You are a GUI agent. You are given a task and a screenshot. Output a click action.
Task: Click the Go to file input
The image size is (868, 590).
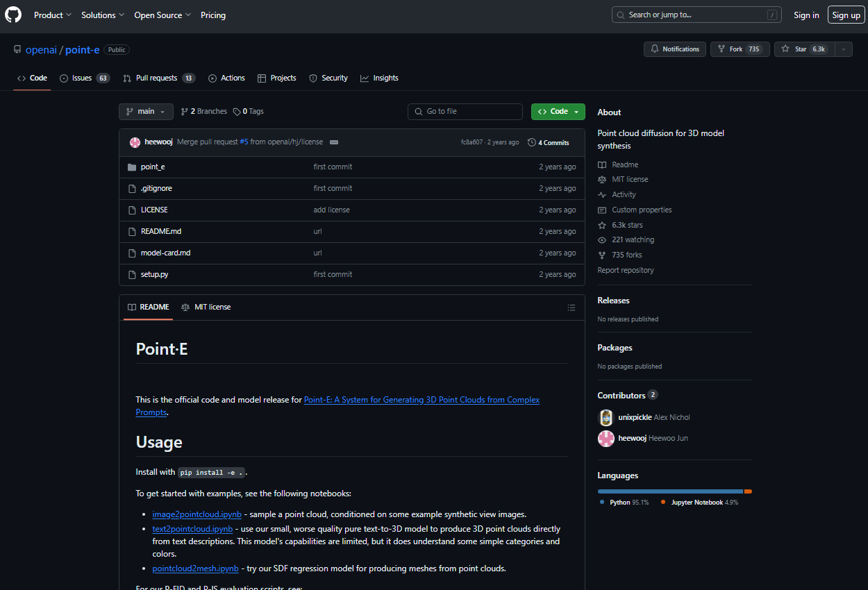[x=465, y=112]
